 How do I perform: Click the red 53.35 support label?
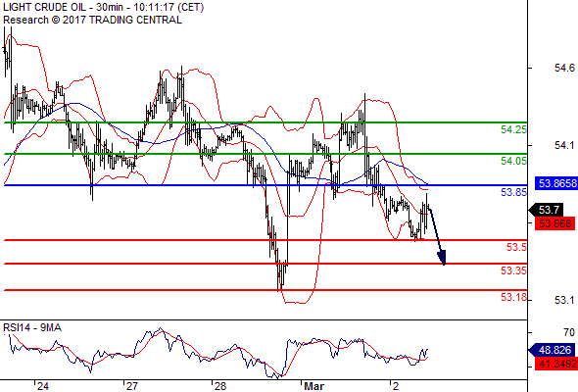513,270
